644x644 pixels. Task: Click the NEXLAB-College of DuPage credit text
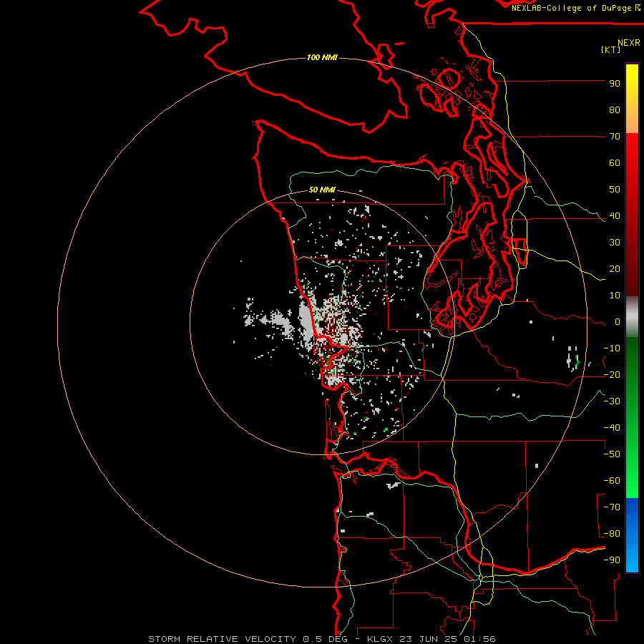[575, 8]
